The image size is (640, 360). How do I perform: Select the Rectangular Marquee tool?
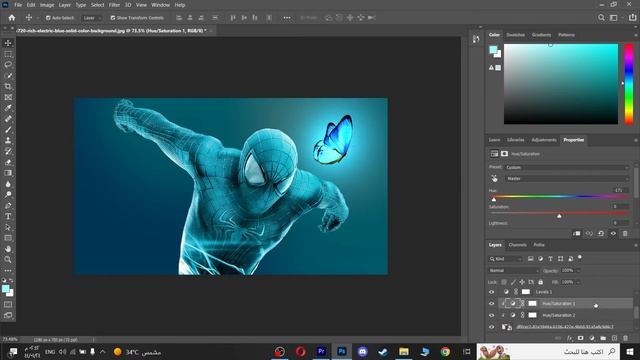tap(8, 54)
